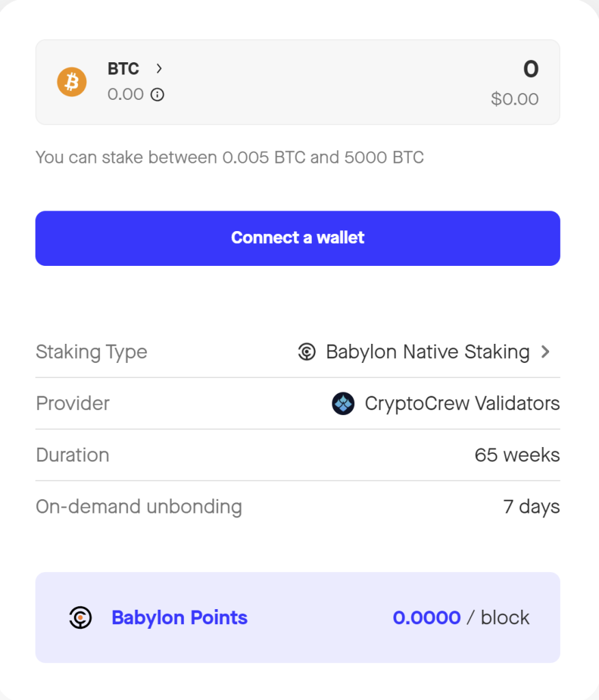Open the info tooltip beside BTC balance

point(157,95)
